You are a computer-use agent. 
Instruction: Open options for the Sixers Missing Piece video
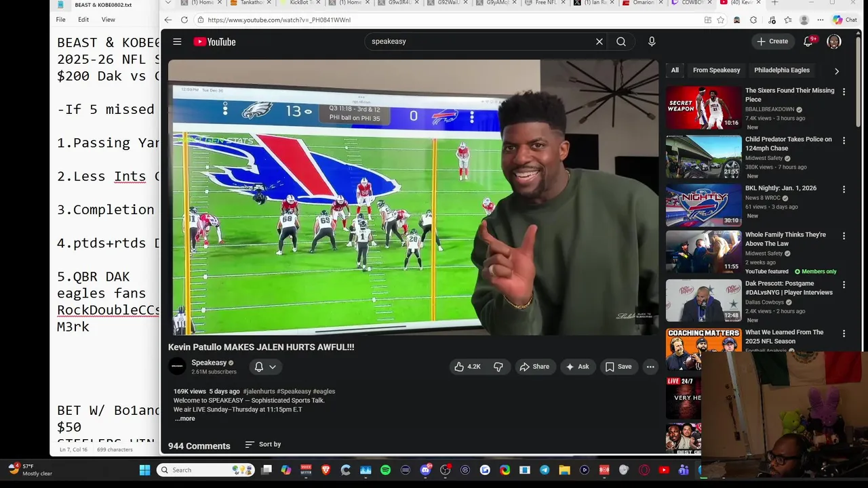pyautogui.click(x=844, y=91)
